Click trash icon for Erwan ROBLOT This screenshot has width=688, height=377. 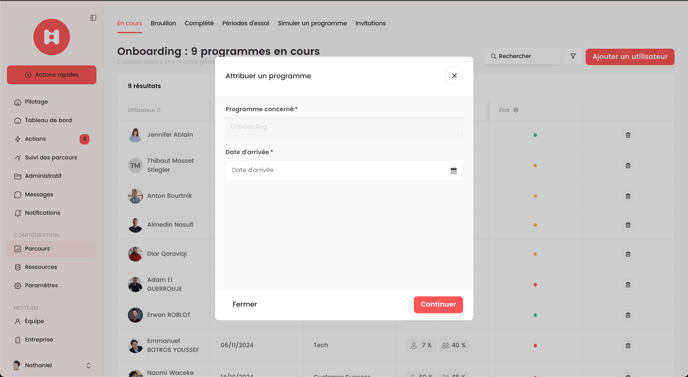pos(628,315)
